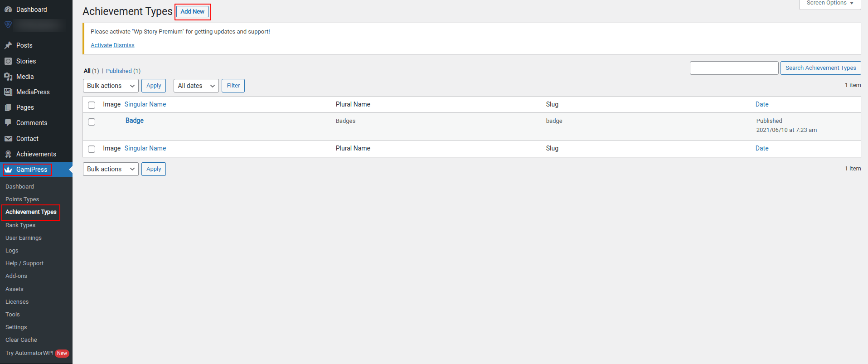The width and height of the screenshot is (868, 364).
Task: Click the GamiPress crown icon
Action: [8, 170]
